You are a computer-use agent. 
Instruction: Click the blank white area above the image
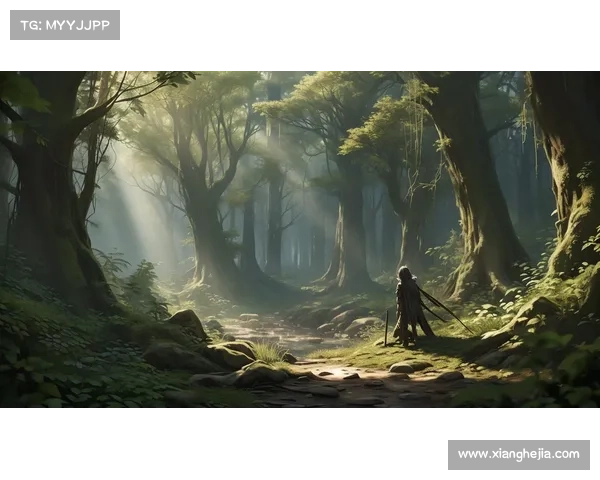click(x=350, y=30)
